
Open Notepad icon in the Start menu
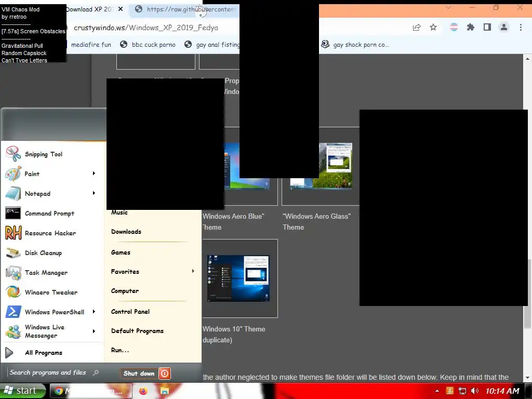[13, 193]
